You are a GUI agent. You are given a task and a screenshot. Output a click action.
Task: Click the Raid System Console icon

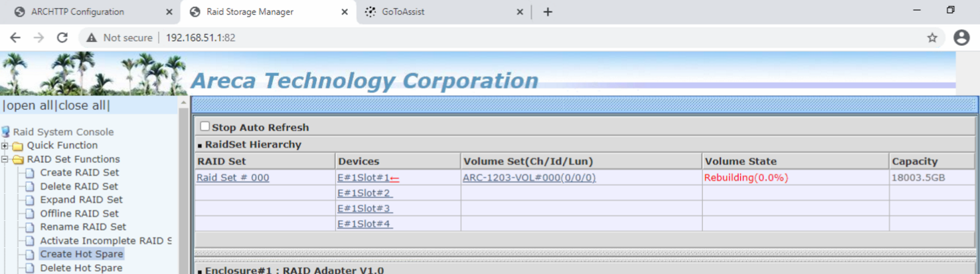(x=6, y=132)
